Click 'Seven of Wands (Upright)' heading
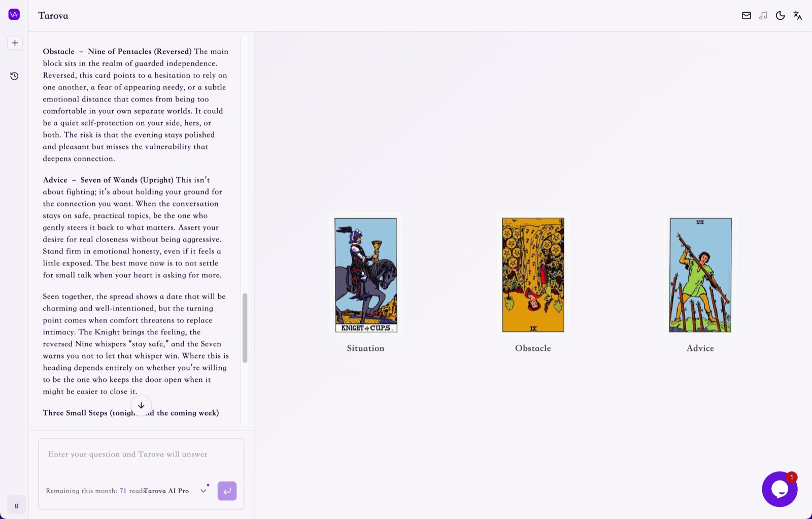This screenshot has height=519, width=812. coord(127,180)
